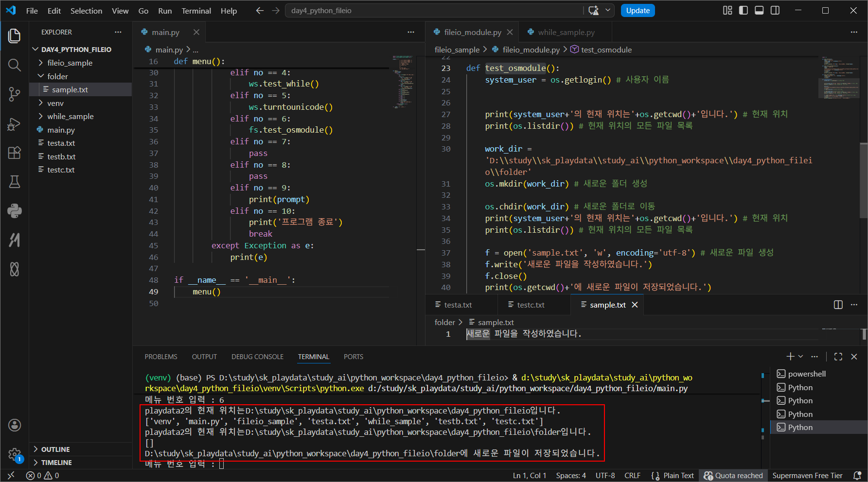
Task: Maximize the terminal panel size
Action: coord(838,357)
